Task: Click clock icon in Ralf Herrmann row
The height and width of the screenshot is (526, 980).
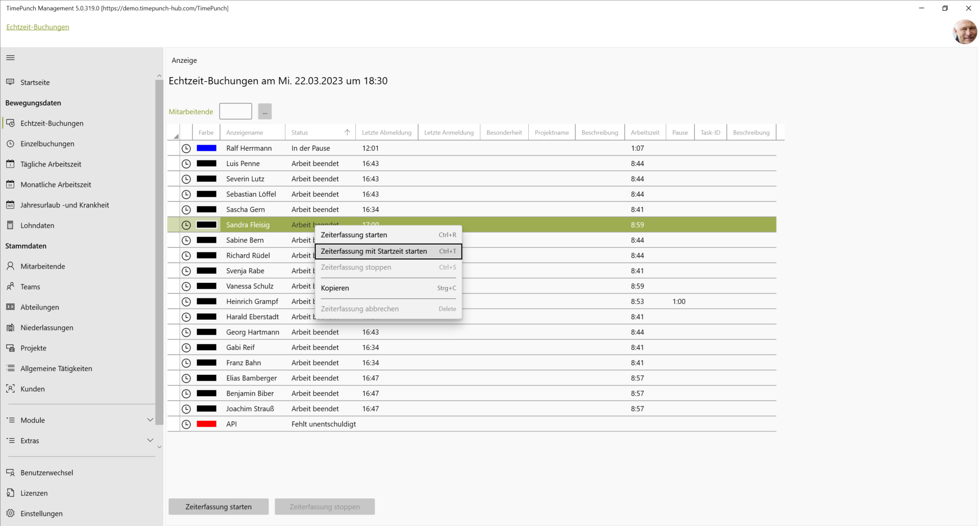Action: pos(186,148)
